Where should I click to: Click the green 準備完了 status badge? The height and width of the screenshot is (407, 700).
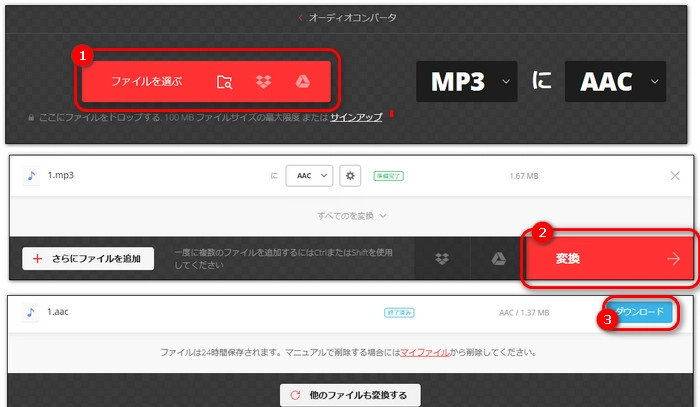click(388, 176)
